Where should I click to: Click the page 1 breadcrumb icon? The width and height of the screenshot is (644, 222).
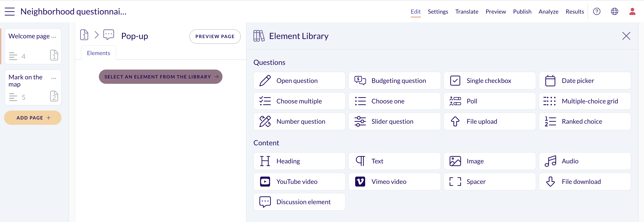(84, 35)
